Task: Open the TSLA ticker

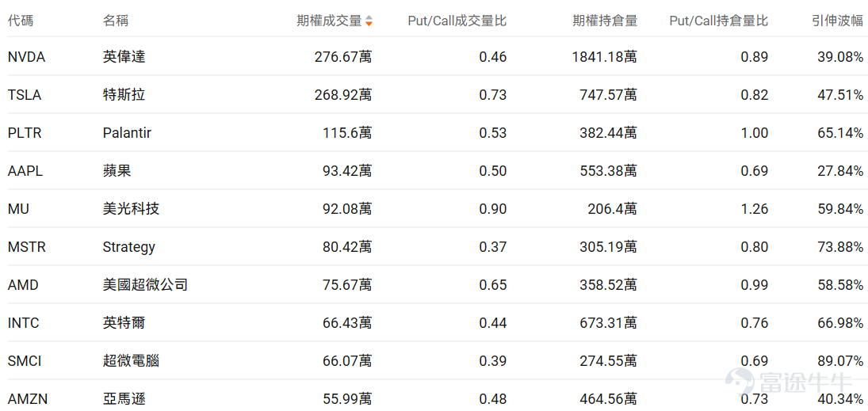Action: point(25,94)
